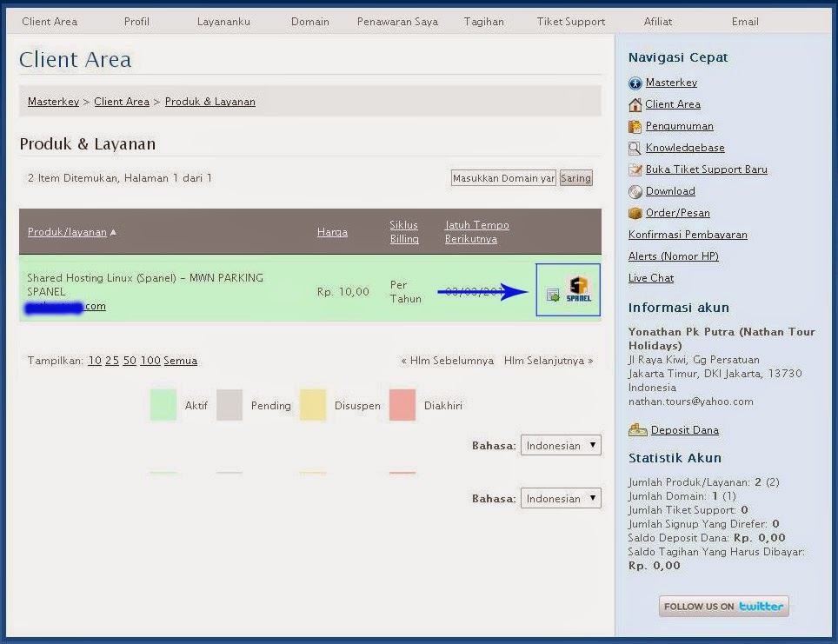Viewport: 838px width, 644px height.
Task: Click the view details icon in hosting row
Action: 553,295
